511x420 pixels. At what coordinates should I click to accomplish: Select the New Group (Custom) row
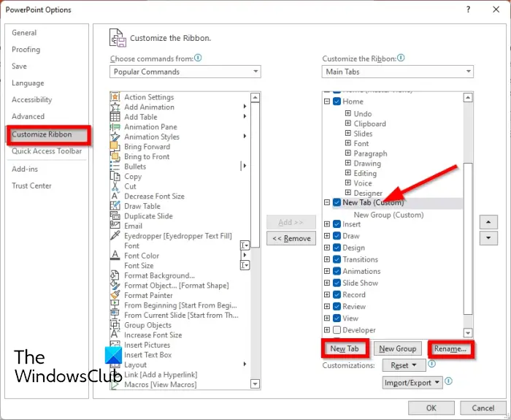(388, 215)
